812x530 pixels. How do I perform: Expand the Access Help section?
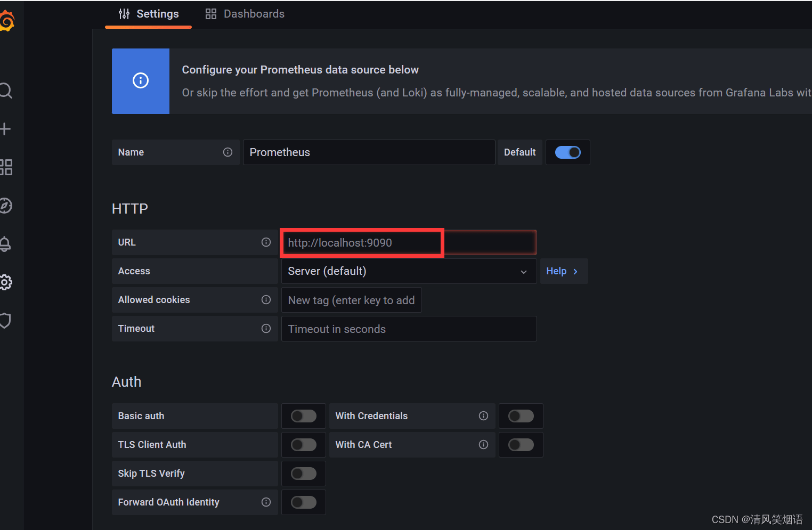[564, 271]
